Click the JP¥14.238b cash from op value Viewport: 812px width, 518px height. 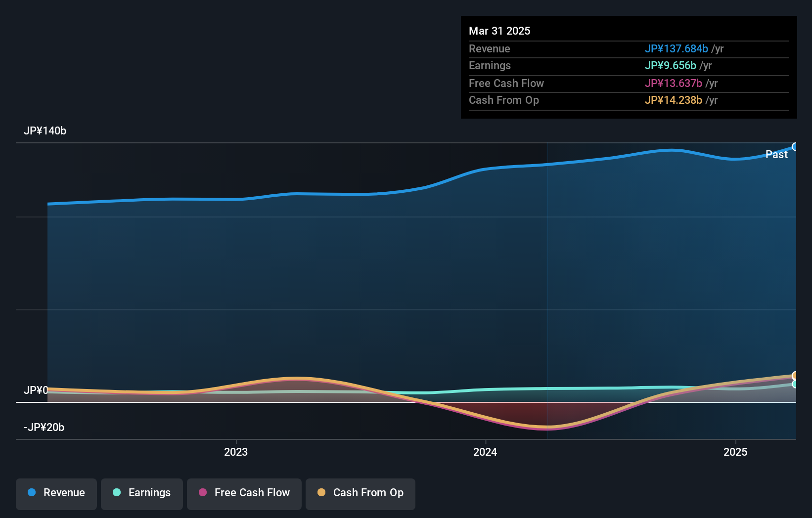[x=673, y=100]
